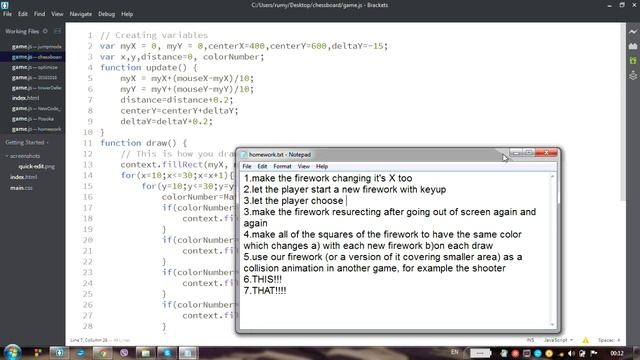
Task: Click the Notepad title bar document icon
Action: point(244,154)
